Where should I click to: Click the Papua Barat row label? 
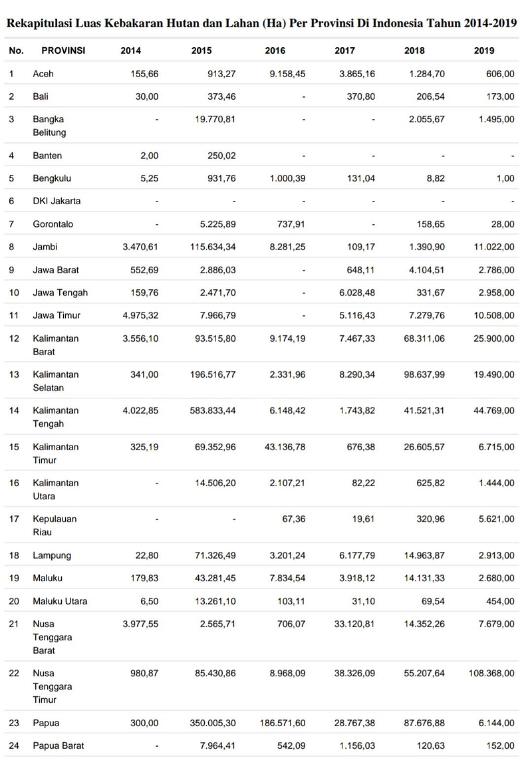(x=59, y=745)
